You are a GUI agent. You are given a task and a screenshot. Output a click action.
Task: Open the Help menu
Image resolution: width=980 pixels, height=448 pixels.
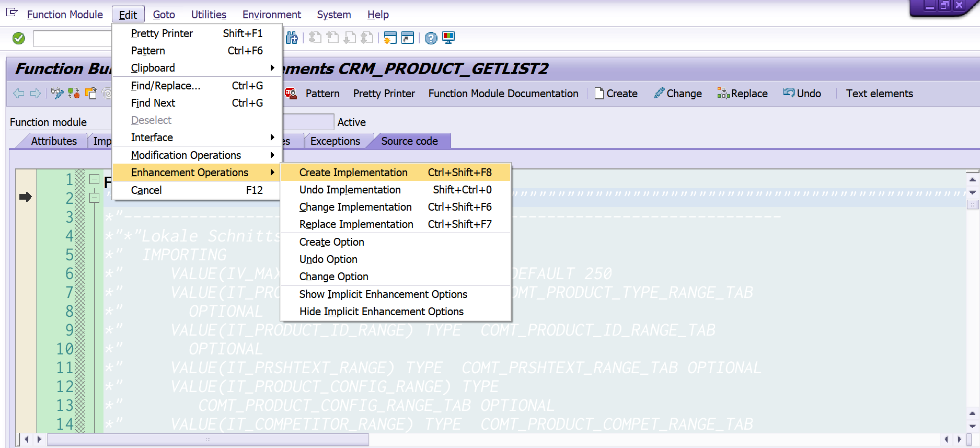coord(378,15)
